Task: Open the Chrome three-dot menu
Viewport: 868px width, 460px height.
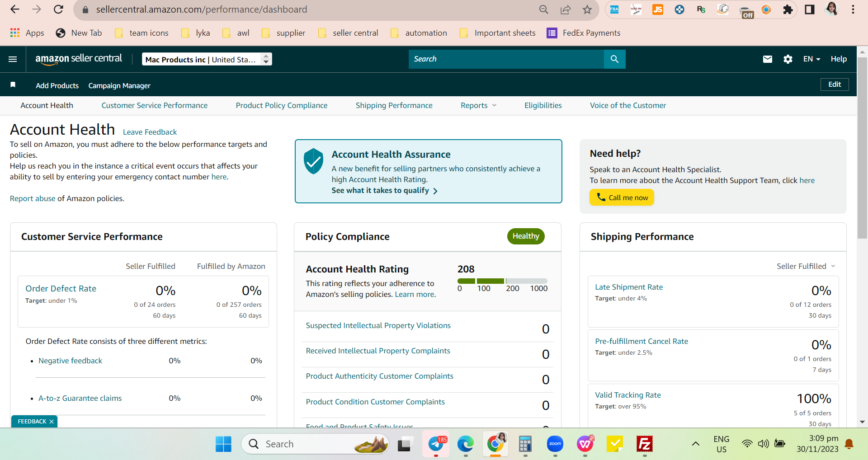Action: point(853,9)
